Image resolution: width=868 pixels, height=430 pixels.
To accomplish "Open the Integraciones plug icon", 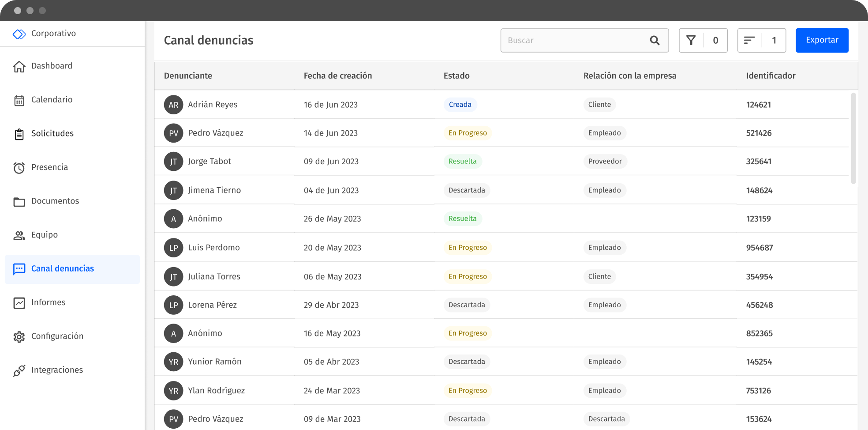I will [x=19, y=370].
